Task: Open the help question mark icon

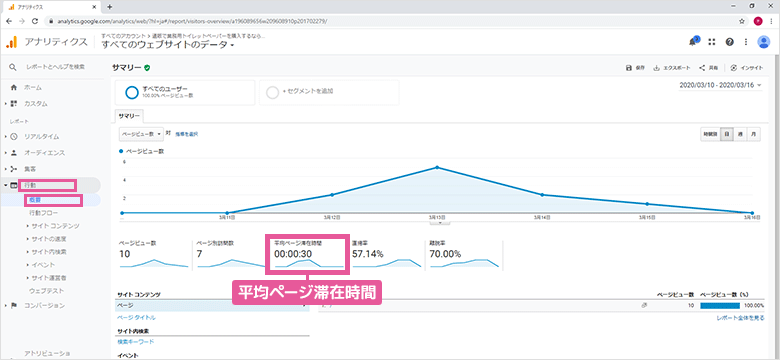Action: [x=729, y=42]
